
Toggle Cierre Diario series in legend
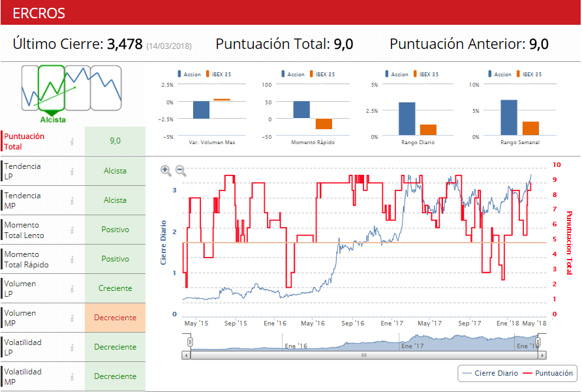(x=490, y=373)
